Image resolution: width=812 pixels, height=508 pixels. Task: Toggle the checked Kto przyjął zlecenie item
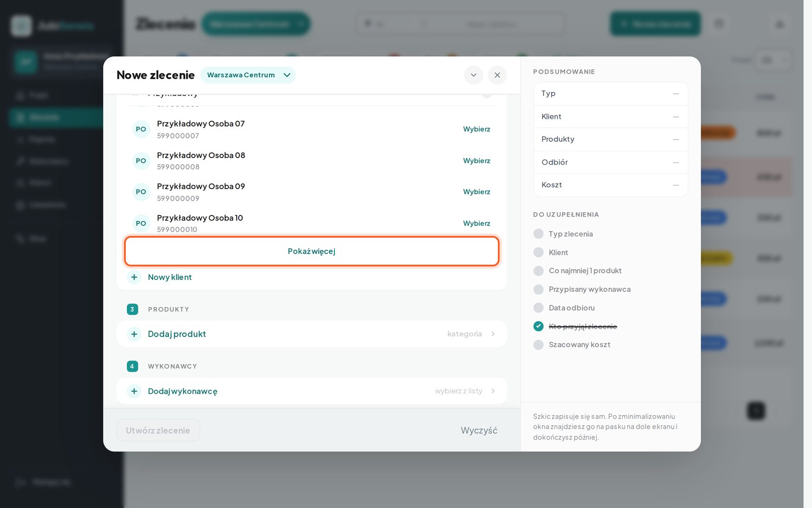[x=538, y=326]
